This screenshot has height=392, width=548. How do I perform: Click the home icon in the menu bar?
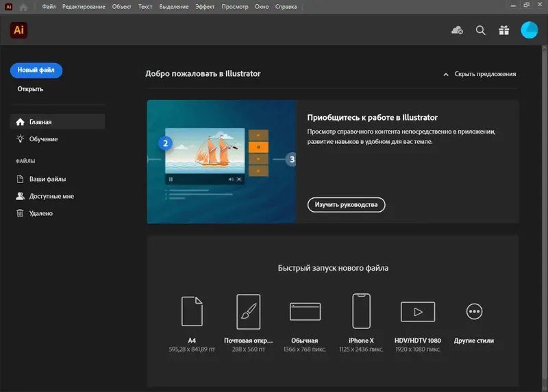[23, 7]
